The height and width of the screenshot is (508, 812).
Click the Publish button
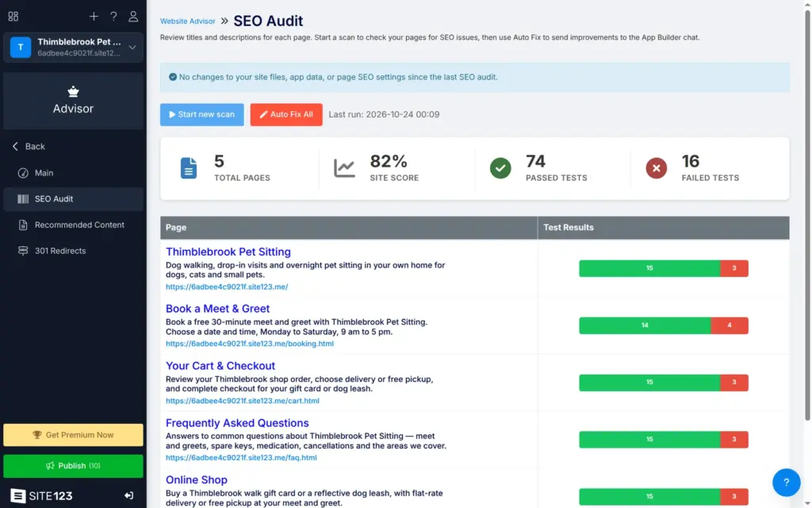73,466
